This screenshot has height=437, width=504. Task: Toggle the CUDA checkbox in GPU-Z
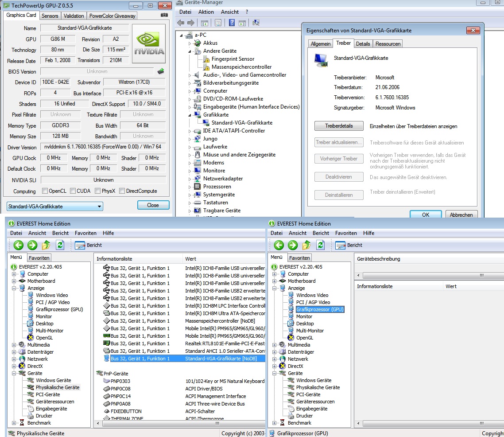click(x=73, y=191)
